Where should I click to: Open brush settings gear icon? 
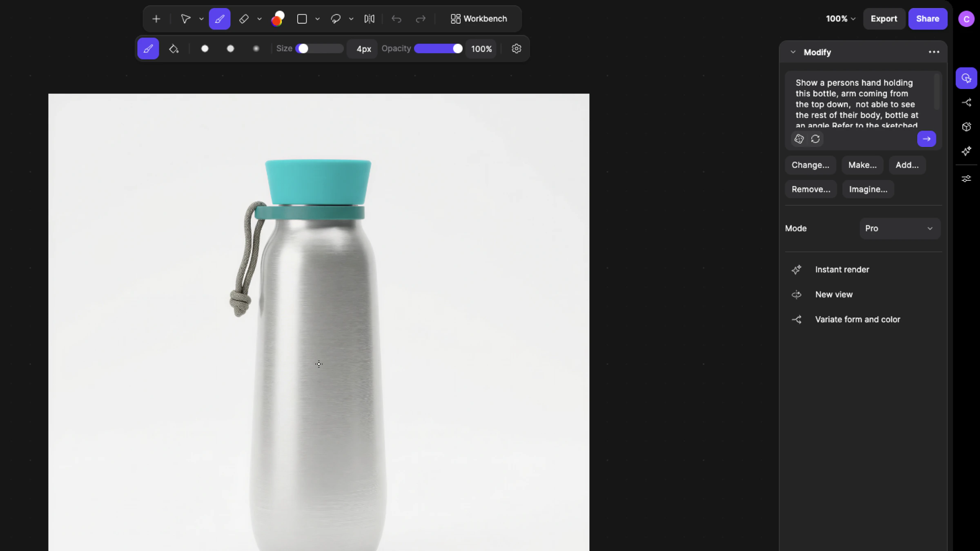coord(516,49)
